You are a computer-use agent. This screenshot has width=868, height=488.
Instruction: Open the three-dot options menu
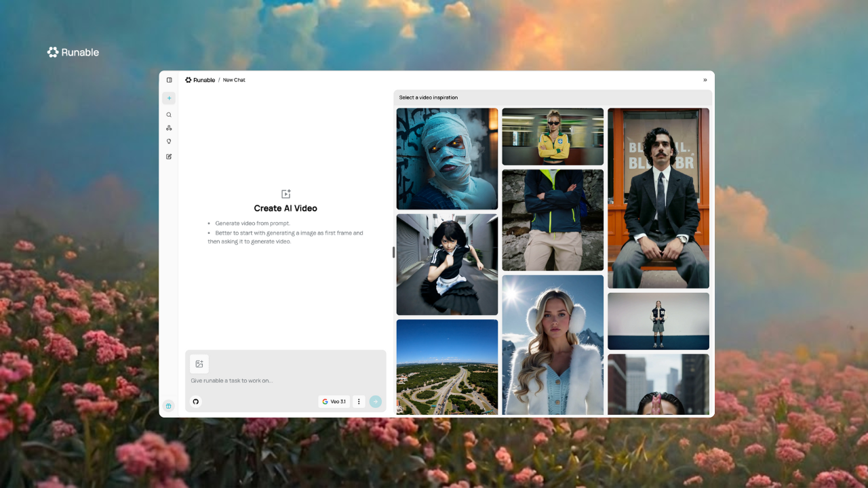click(359, 401)
